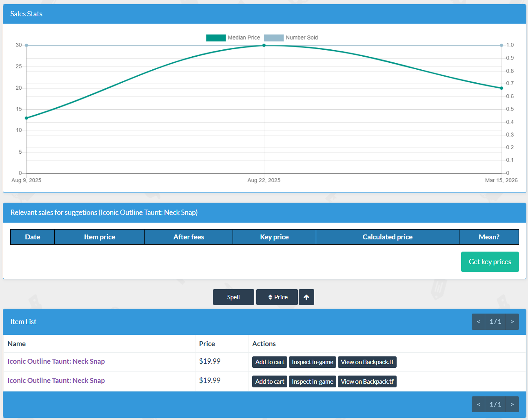The width and height of the screenshot is (528, 420).
Task: Open the Spell filter button
Action: (x=233, y=297)
